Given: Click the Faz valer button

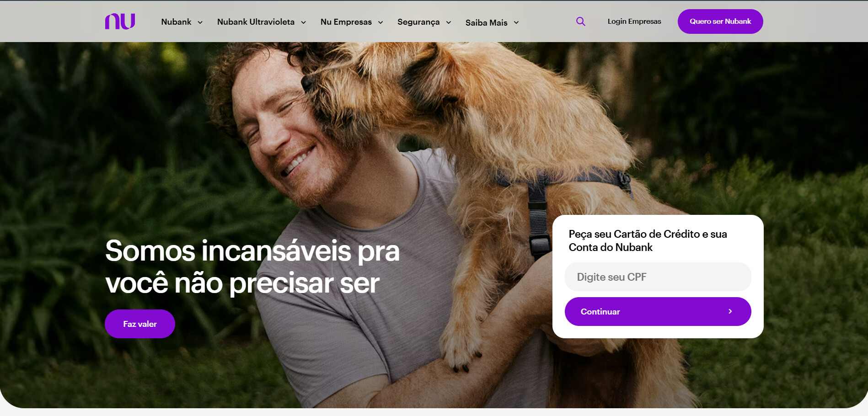Looking at the screenshot, I should tap(140, 324).
